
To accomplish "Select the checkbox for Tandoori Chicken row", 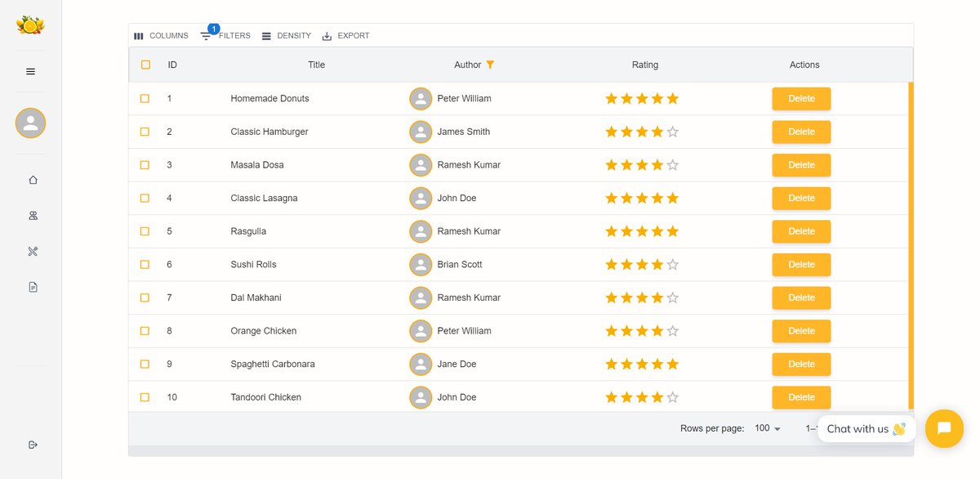I will coord(145,397).
